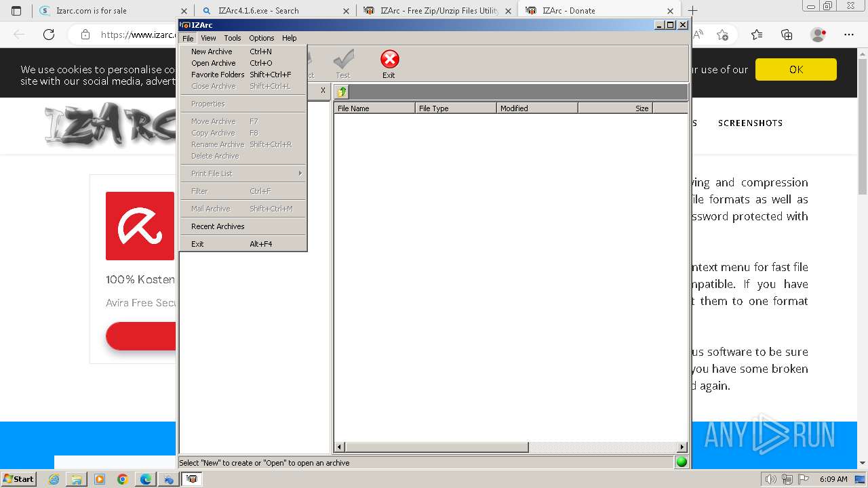Viewport: 868px width, 488px height.
Task: Click the IZArc logo on the website
Action: pos(111,126)
